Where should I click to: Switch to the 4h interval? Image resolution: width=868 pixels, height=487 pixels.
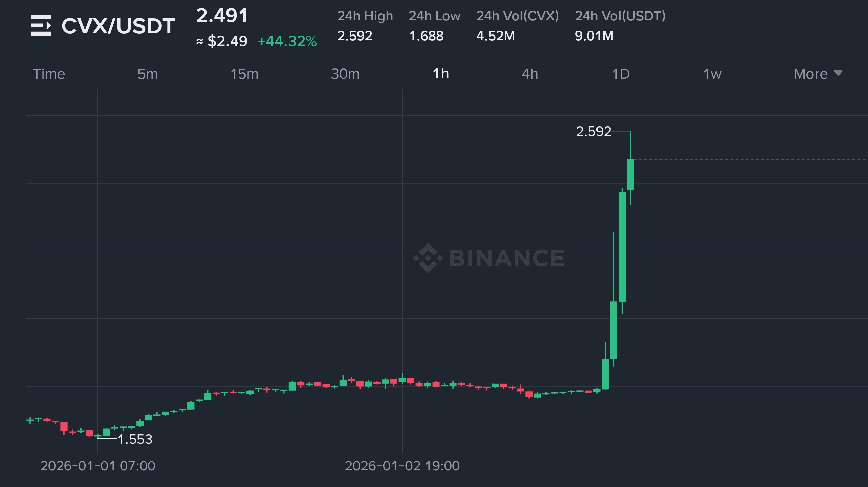529,74
